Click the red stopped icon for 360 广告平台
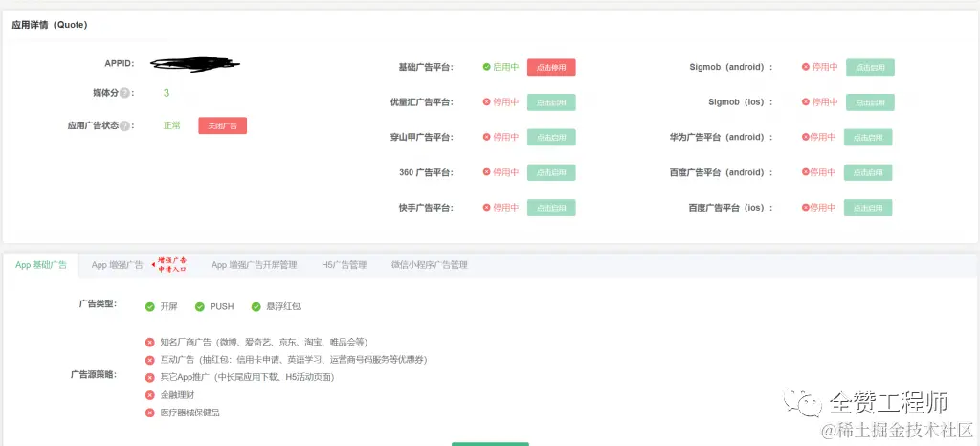This screenshot has height=446, width=980. 487,172
